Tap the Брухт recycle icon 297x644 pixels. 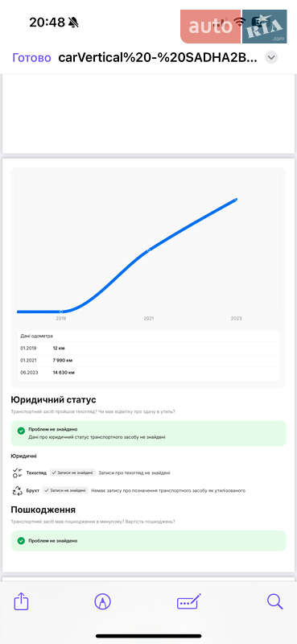click(18, 490)
